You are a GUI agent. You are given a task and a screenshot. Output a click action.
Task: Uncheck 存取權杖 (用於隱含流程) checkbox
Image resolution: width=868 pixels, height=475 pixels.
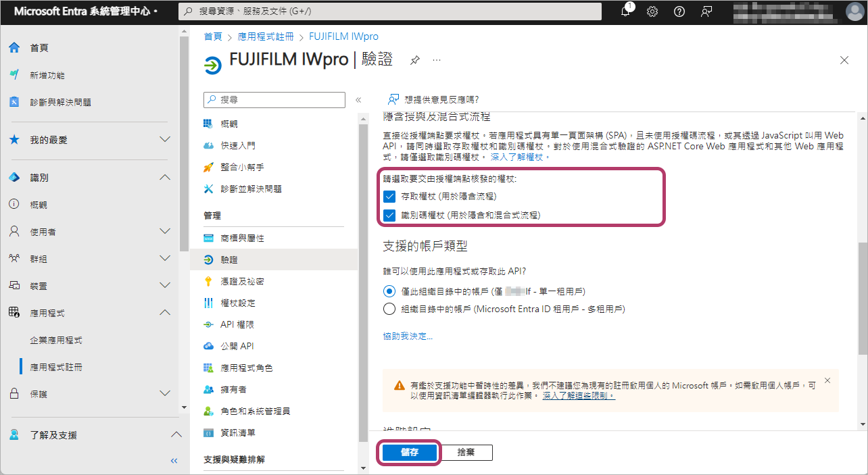[x=389, y=197]
